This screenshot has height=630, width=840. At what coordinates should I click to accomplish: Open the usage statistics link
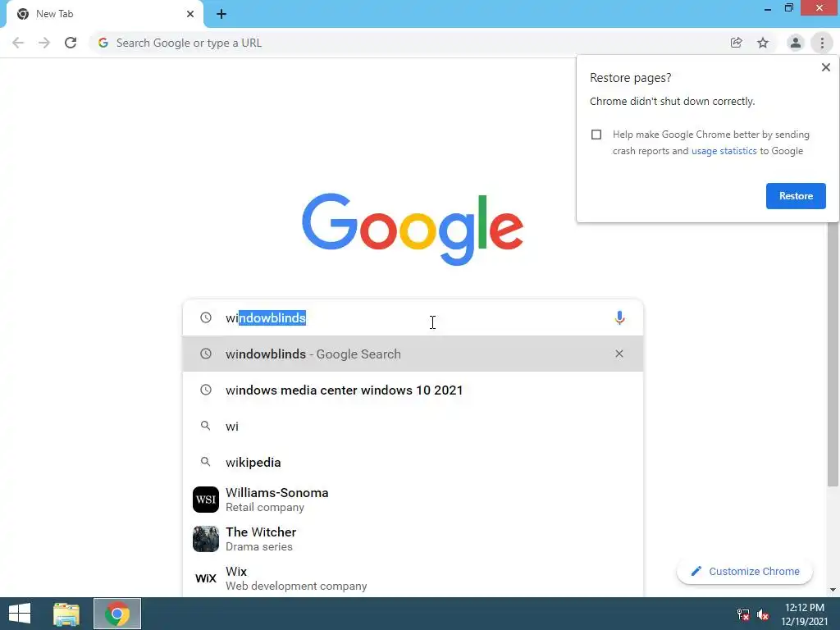(x=724, y=151)
